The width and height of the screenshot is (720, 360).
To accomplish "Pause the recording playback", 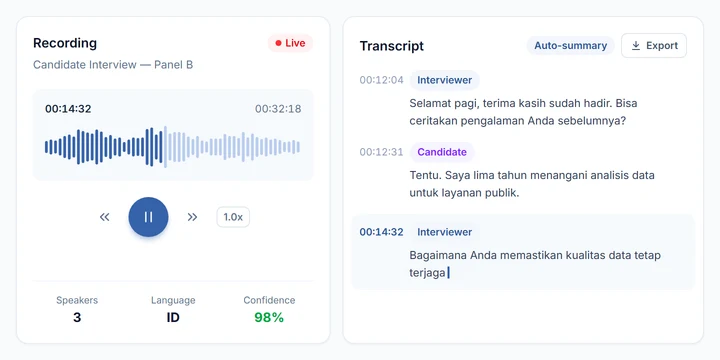I will pyautogui.click(x=148, y=217).
